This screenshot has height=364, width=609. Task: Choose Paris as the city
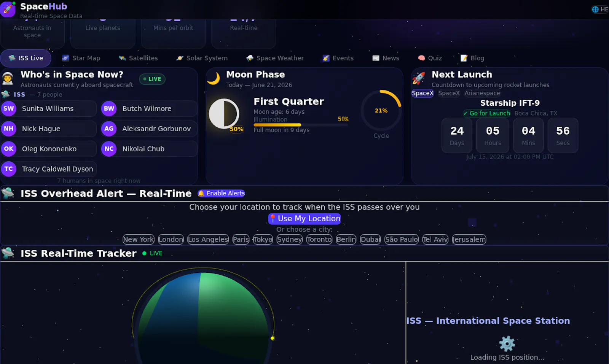241,239
